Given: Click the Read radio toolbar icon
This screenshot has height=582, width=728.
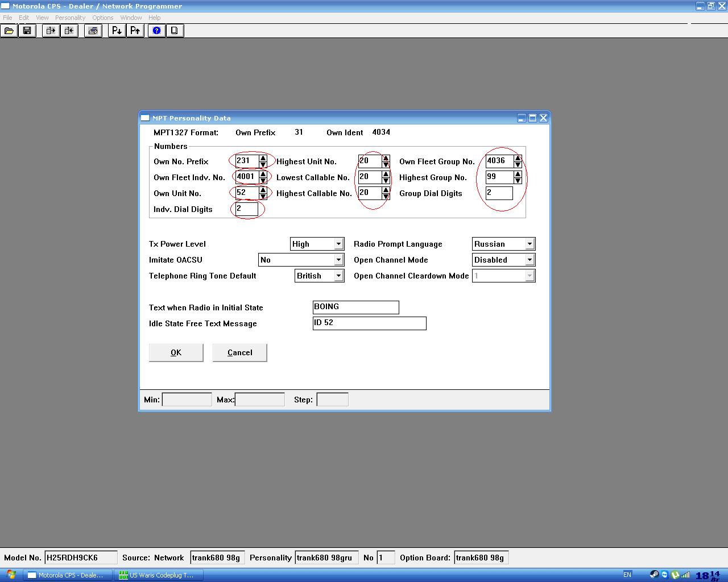Looking at the screenshot, I should click(51, 31).
